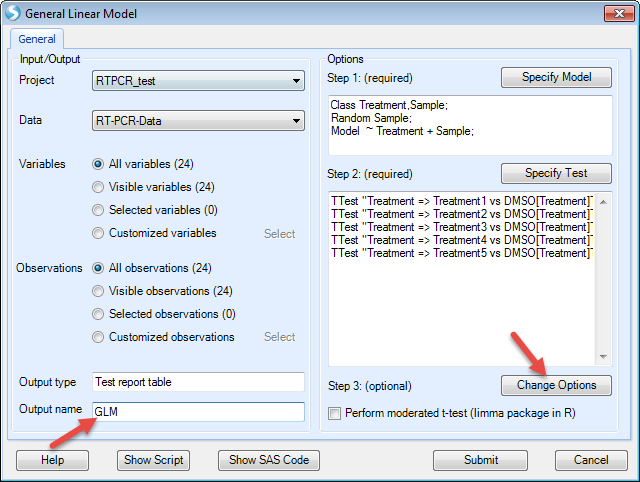
Task: Click the Change Options button
Action: pyautogui.click(x=556, y=385)
